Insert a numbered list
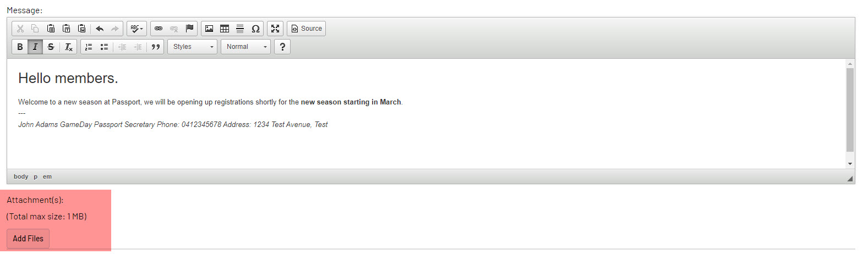The height and width of the screenshot is (254, 868). click(89, 47)
